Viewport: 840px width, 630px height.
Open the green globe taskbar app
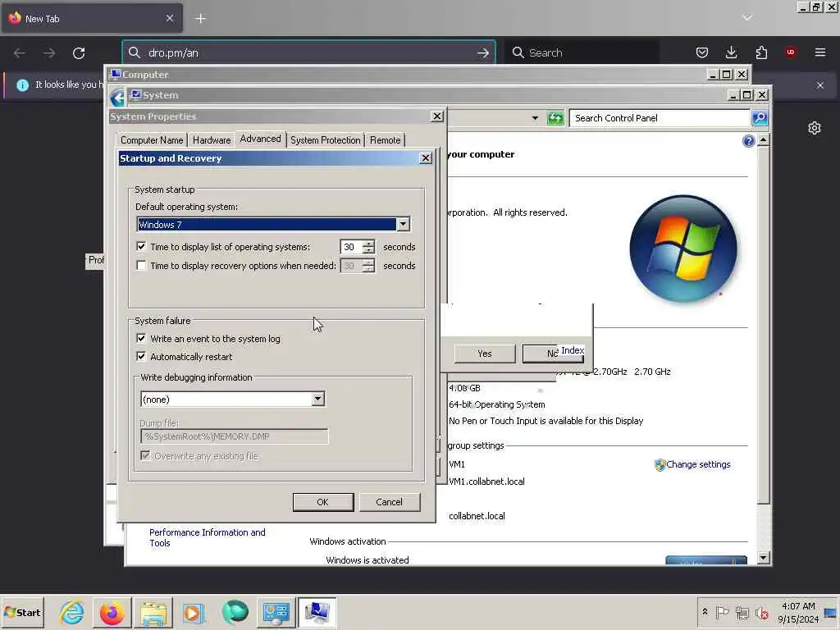pyautogui.click(x=235, y=613)
